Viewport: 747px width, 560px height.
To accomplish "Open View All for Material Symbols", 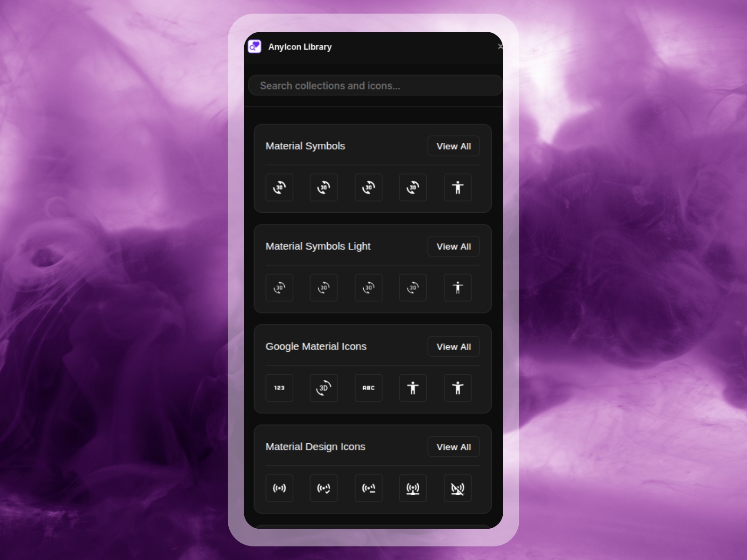I will click(453, 146).
